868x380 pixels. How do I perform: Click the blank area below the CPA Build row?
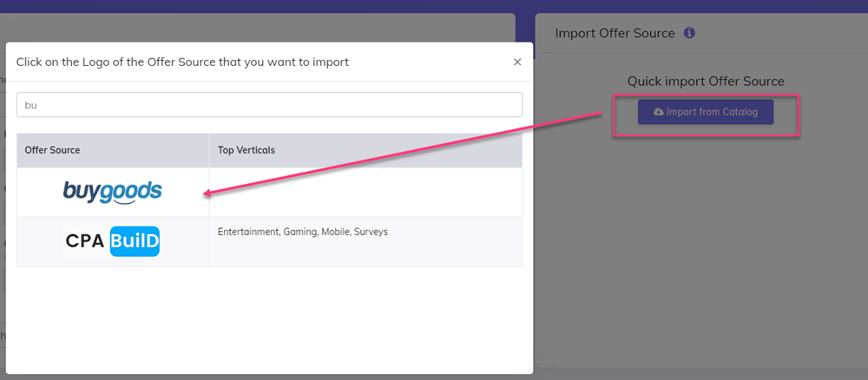[x=269, y=317]
